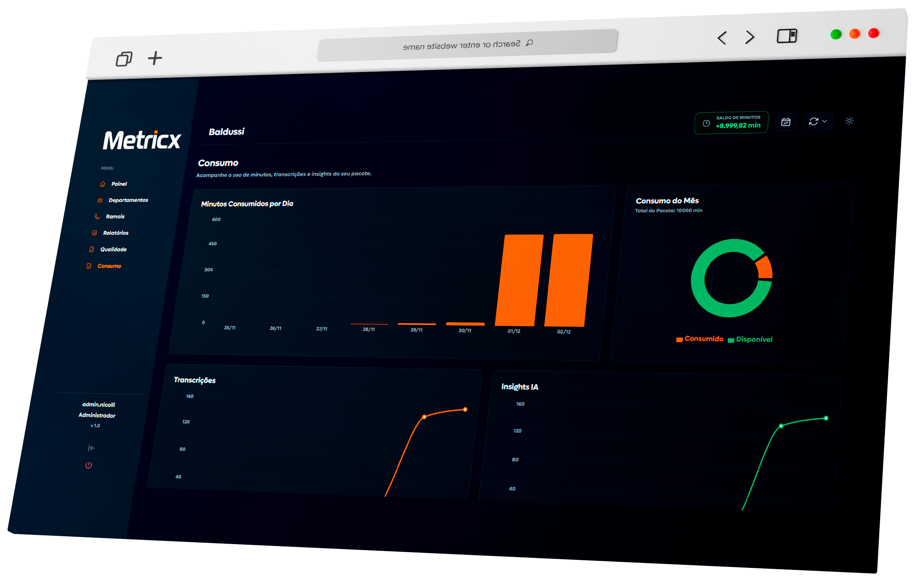Image resolution: width=924 pixels, height=580 pixels.
Task: Collapse the sidebar with arrow icon
Action: point(91,448)
